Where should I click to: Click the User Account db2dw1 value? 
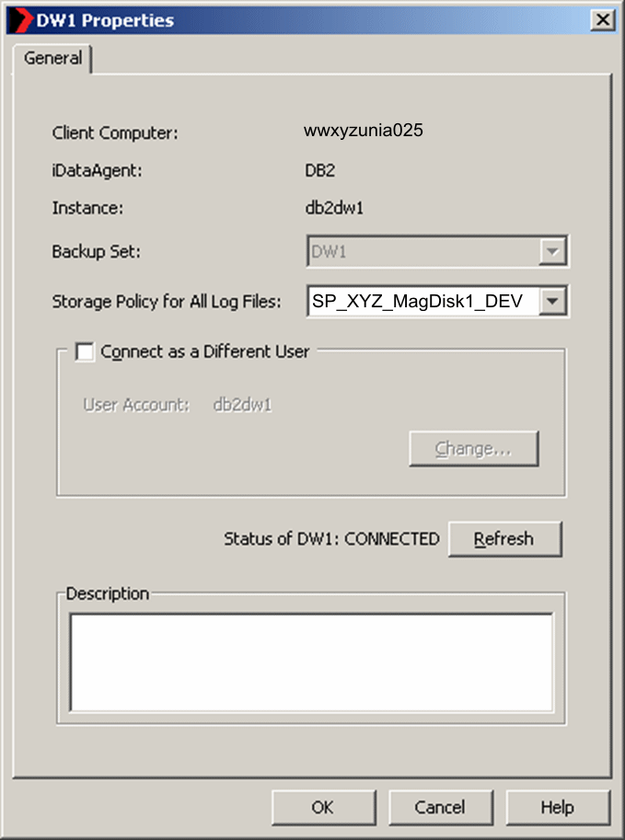[x=242, y=405]
